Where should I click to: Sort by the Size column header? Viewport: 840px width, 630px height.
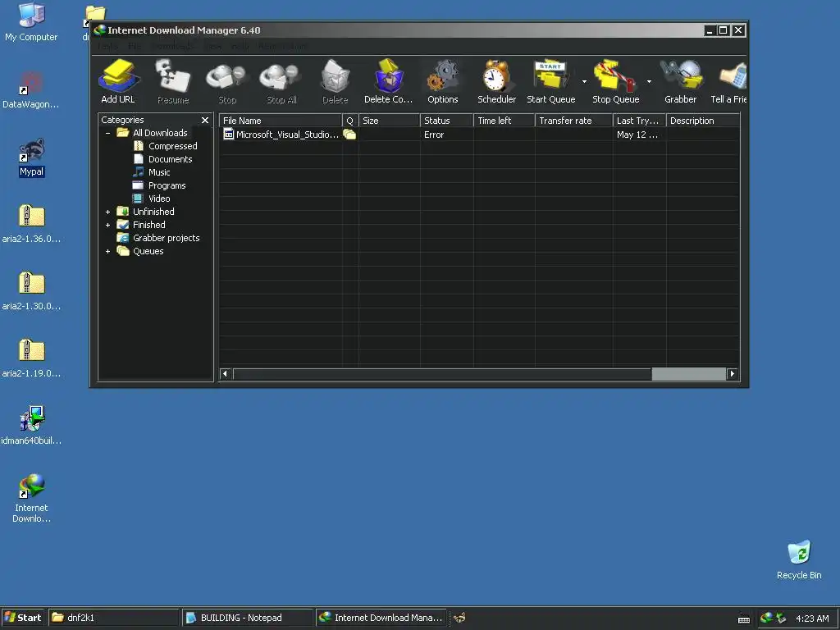(390, 121)
